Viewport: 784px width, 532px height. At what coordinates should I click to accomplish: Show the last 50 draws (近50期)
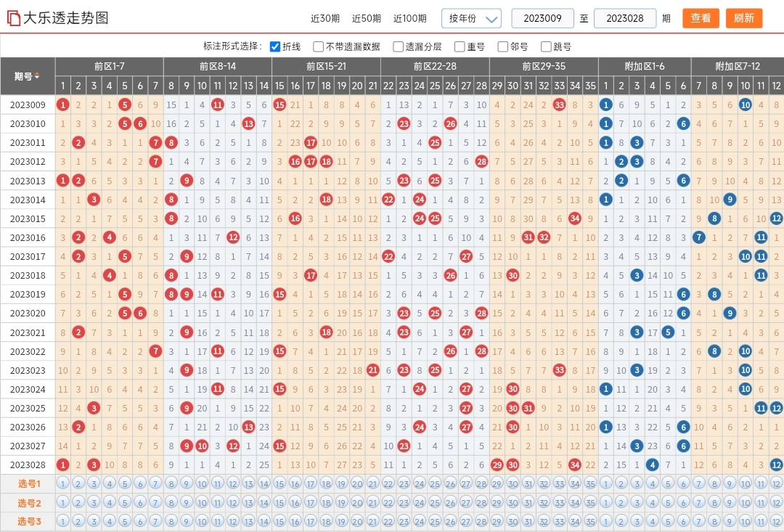[x=367, y=18]
